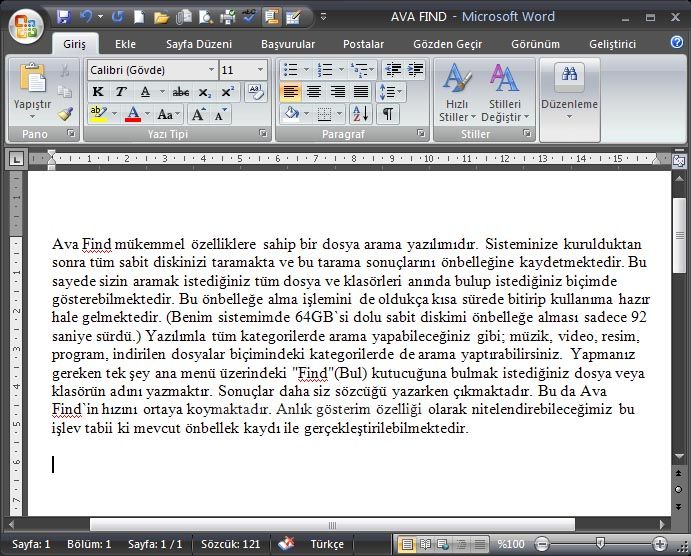This screenshot has height=556, width=691.
Task: Click the Paste (Yapıştır) clipboard icon
Action: tap(32, 79)
